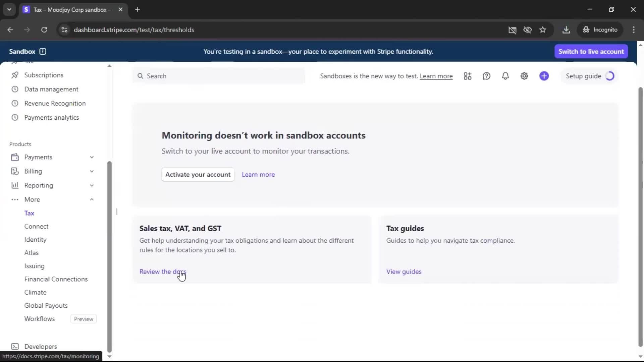The width and height of the screenshot is (644, 362).
Task: Open the Connect menu item
Action: click(x=36, y=226)
